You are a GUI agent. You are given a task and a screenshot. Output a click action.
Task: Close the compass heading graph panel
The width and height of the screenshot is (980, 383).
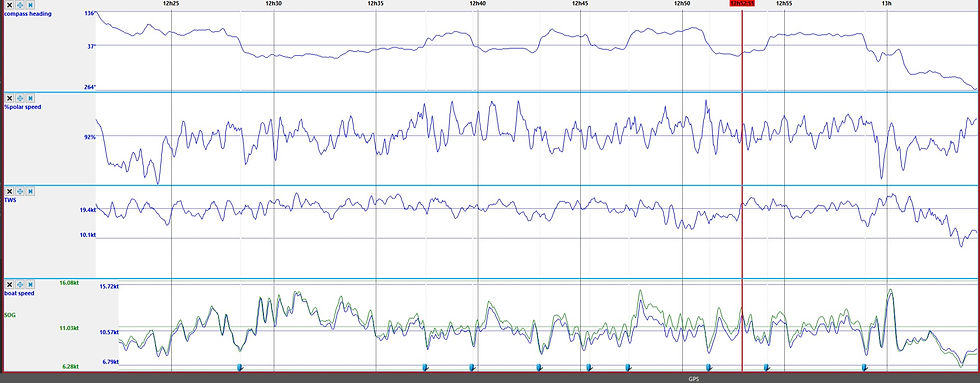[x=9, y=5]
